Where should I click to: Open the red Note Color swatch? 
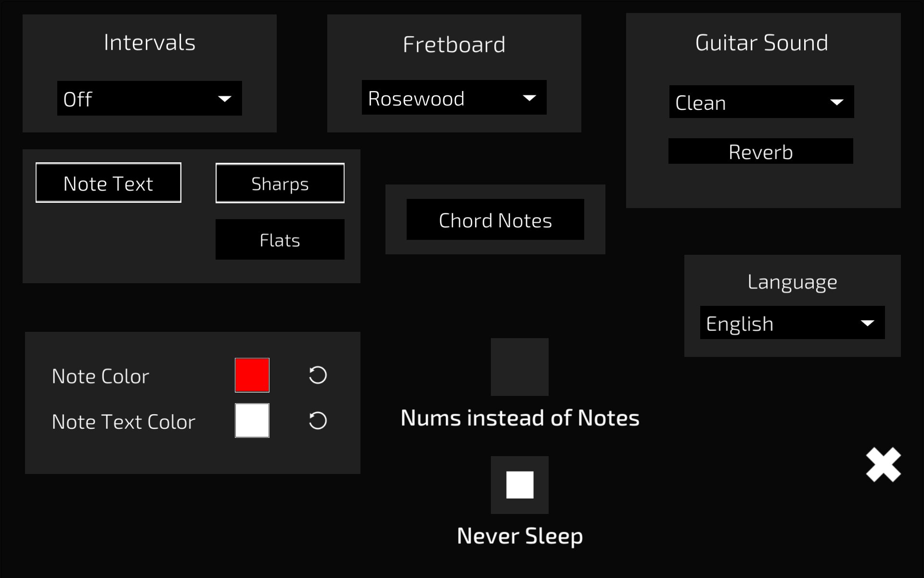252,375
